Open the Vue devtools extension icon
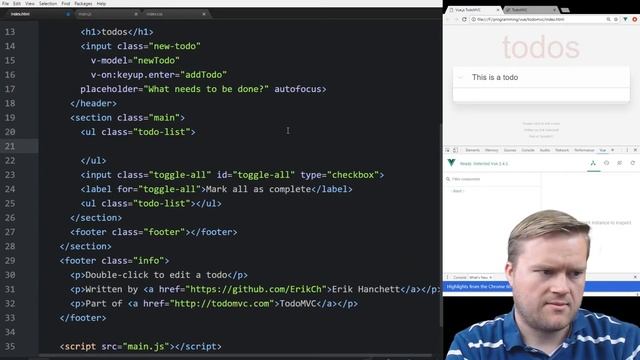The image size is (640, 360). [x=625, y=19]
